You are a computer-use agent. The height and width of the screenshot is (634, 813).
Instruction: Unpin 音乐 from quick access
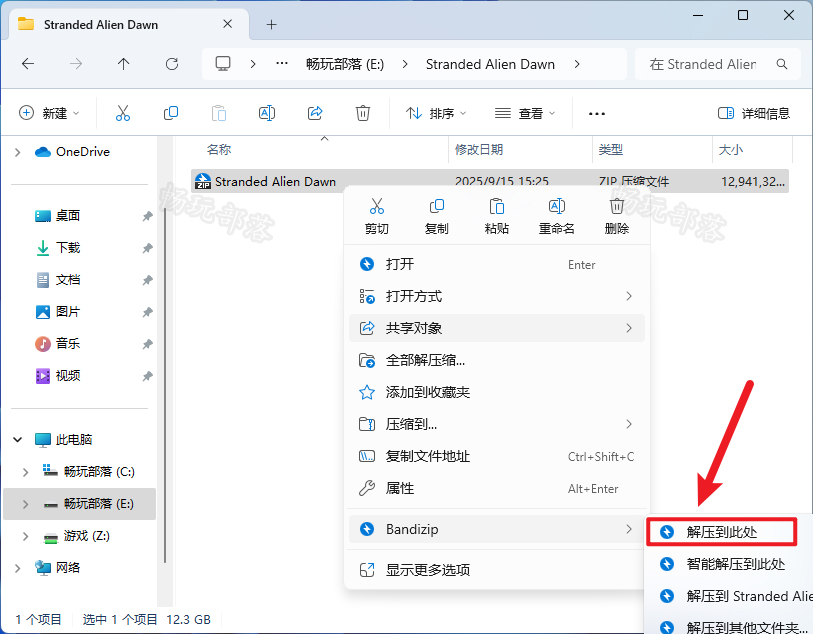pos(148,344)
